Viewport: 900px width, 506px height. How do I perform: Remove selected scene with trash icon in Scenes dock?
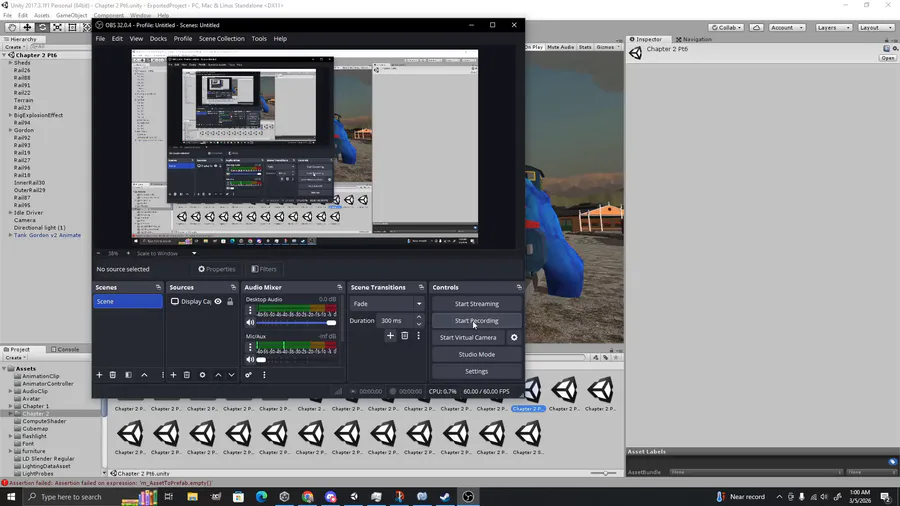pos(113,375)
